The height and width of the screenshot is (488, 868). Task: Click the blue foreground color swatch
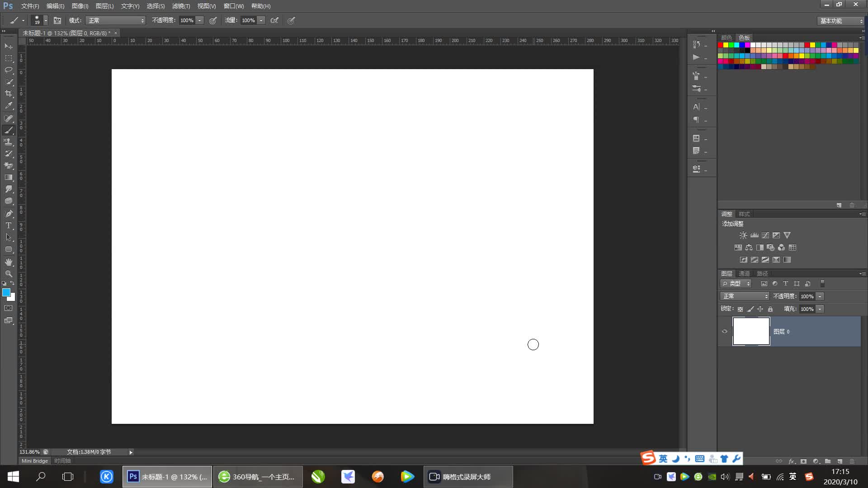6,292
